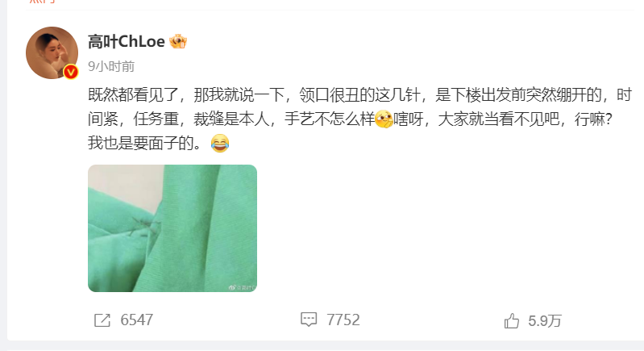
Task: Click the repost share icon
Action: (102, 320)
